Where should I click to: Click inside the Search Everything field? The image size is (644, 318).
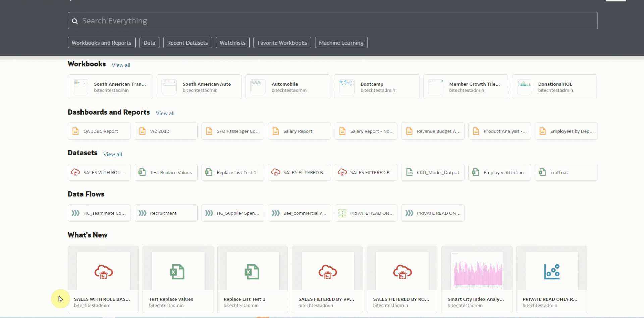(235, 21)
